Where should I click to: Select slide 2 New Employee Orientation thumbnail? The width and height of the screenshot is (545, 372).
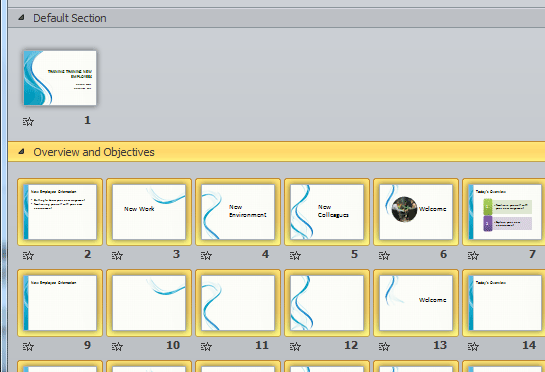tap(60, 212)
